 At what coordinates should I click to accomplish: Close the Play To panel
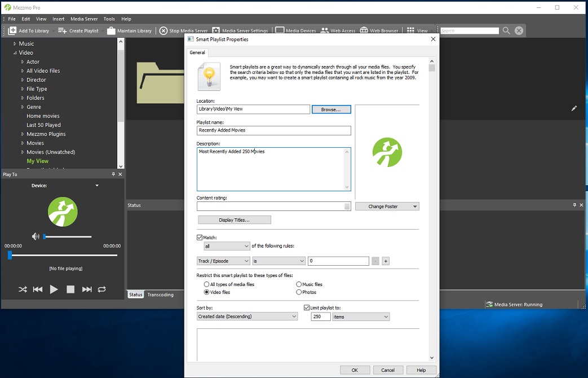tap(120, 174)
